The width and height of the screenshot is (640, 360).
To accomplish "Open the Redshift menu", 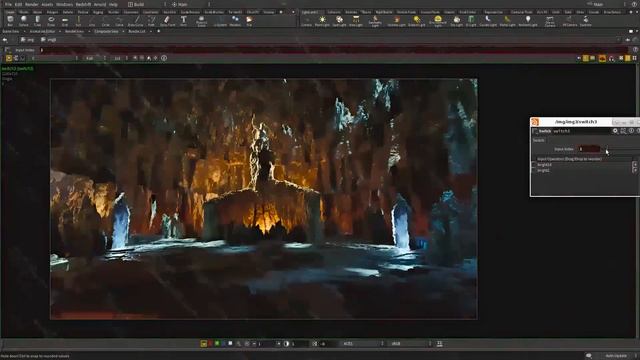I will (83, 4).
